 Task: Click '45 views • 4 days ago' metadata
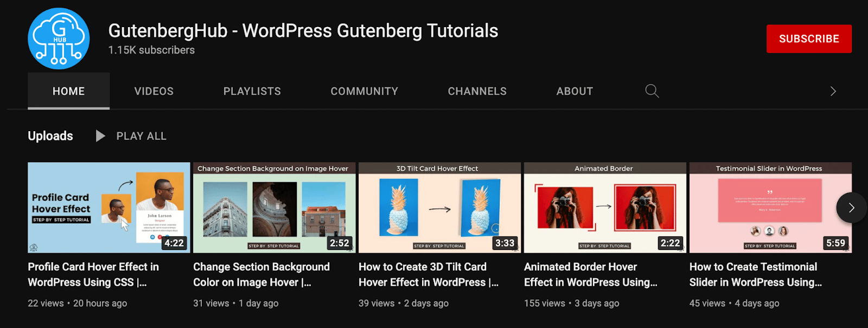point(735,304)
